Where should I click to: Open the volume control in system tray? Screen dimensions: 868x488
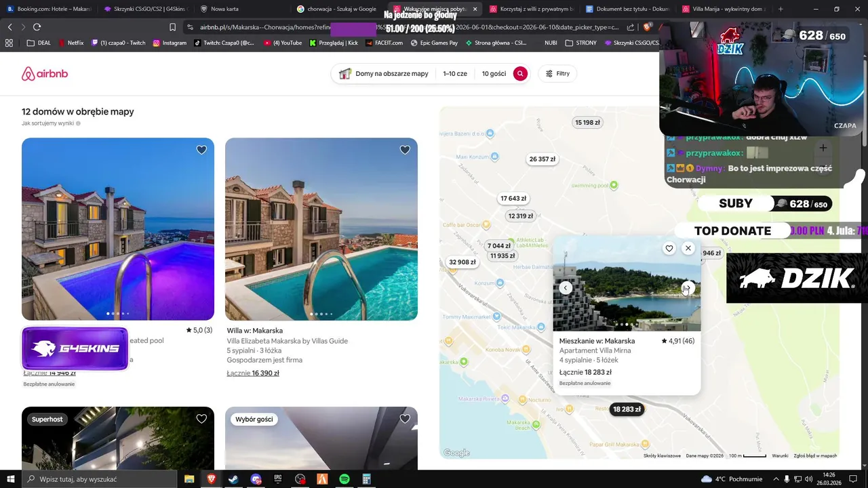(x=808, y=479)
